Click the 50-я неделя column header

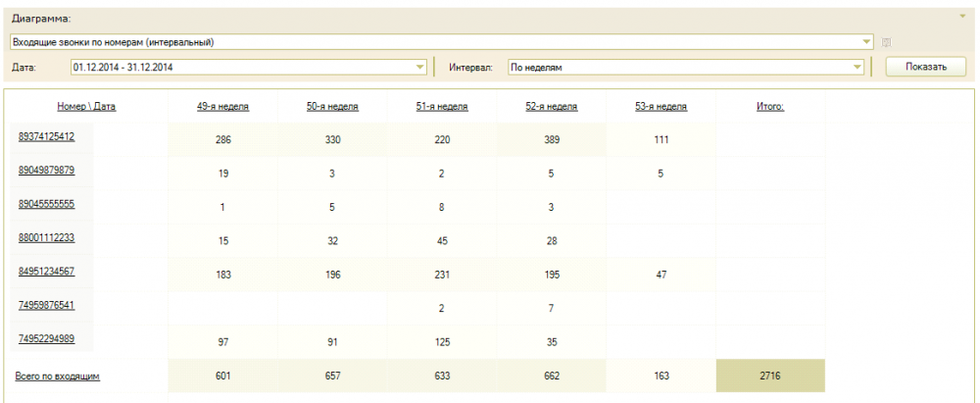coord(332,106)
